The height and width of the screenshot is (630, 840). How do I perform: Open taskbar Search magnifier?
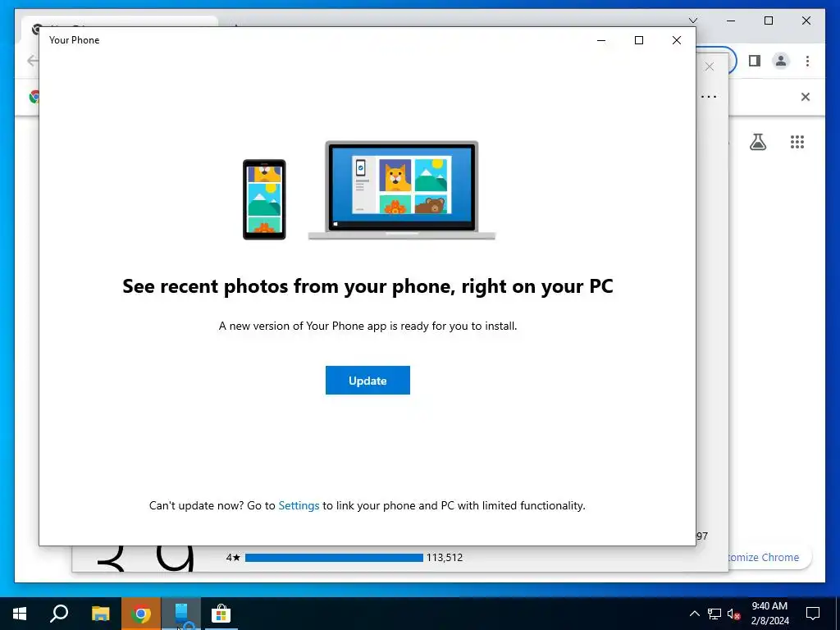pyautogui.click(x=59, y=614)
